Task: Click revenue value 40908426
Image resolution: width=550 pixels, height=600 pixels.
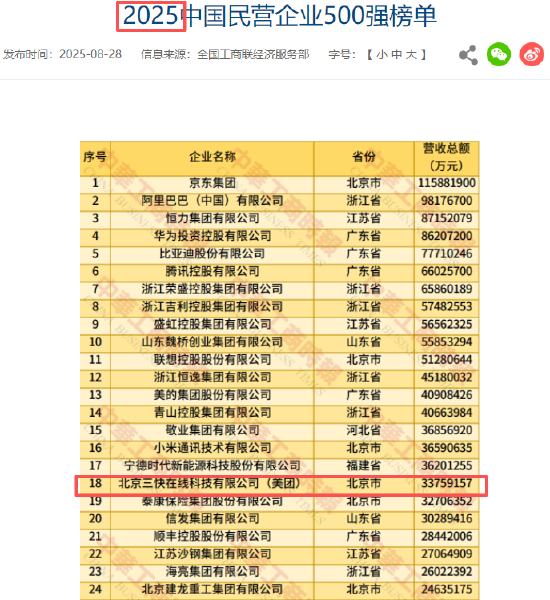Action: pos(447,395)
